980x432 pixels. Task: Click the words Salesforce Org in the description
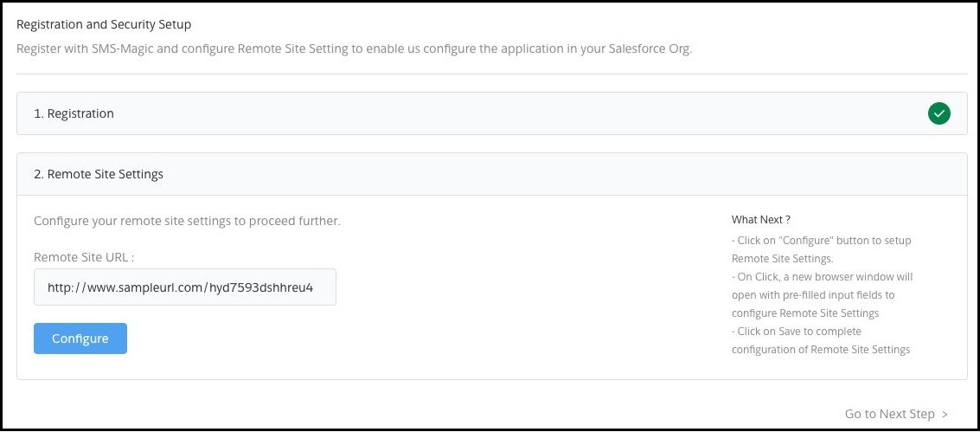(650, 49)
